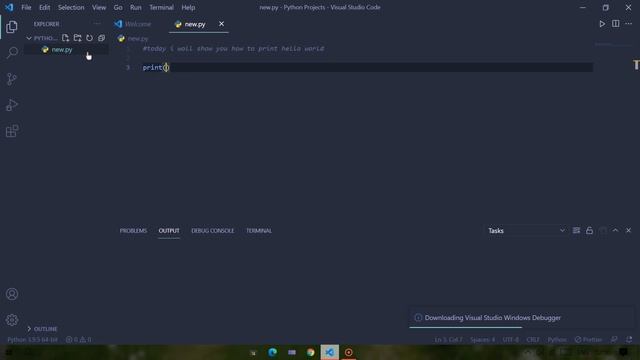Click Visual Studio Code taskbar icon
This screenshot has width=640, height=360.
point(329,352)
